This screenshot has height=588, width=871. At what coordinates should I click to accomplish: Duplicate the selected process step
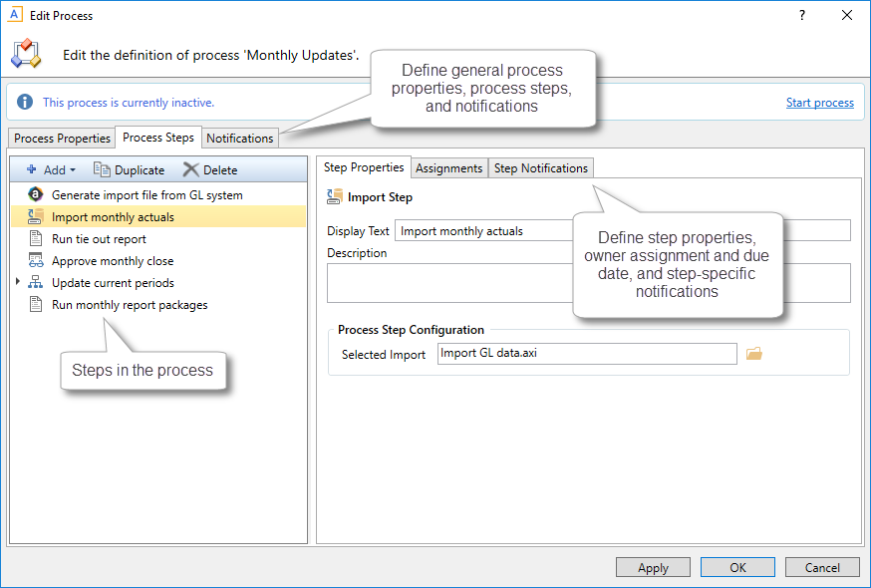(x=129, y=170)
